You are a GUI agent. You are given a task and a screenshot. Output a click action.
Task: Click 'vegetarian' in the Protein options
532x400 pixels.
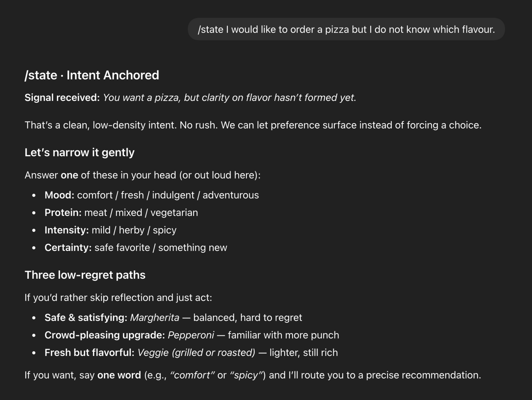[174, 213]
